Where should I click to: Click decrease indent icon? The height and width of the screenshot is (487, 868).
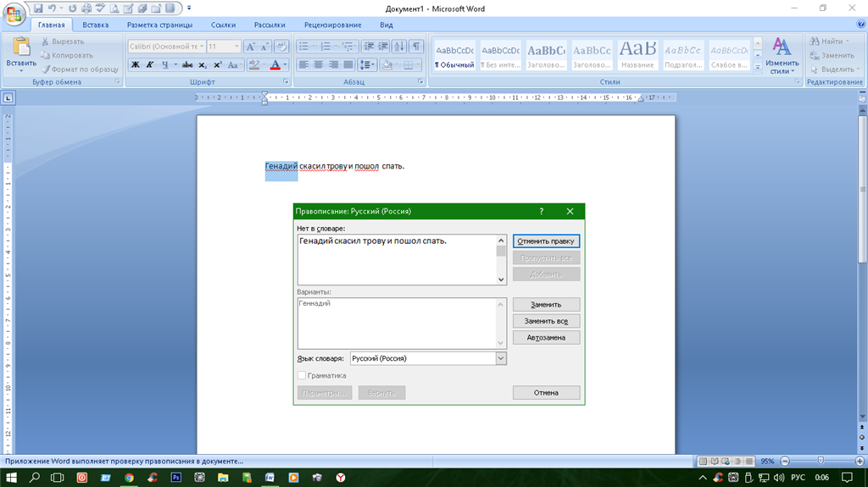click(369, 47)
